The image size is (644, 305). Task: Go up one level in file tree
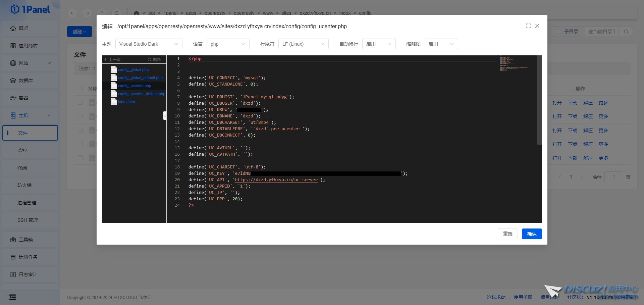tap(112, 59)
